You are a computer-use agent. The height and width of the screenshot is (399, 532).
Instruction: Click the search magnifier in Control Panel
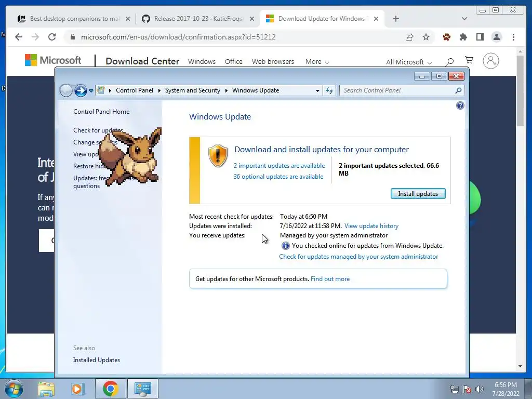coord(458,90)
